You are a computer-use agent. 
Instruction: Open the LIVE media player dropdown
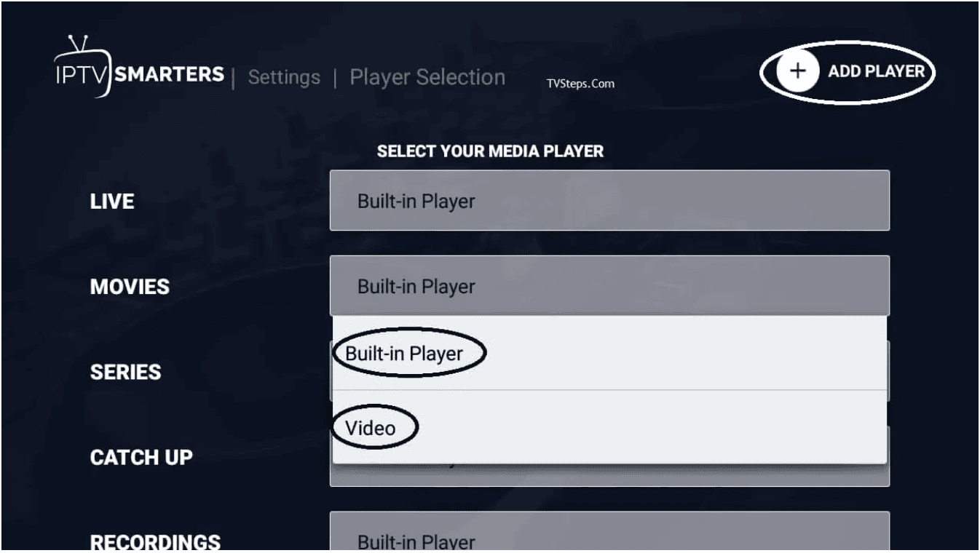[x=609, y=201]
